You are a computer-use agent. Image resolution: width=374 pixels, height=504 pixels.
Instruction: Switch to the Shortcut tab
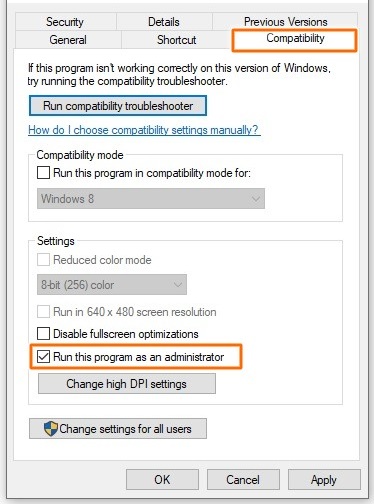(x=177, y=40)
